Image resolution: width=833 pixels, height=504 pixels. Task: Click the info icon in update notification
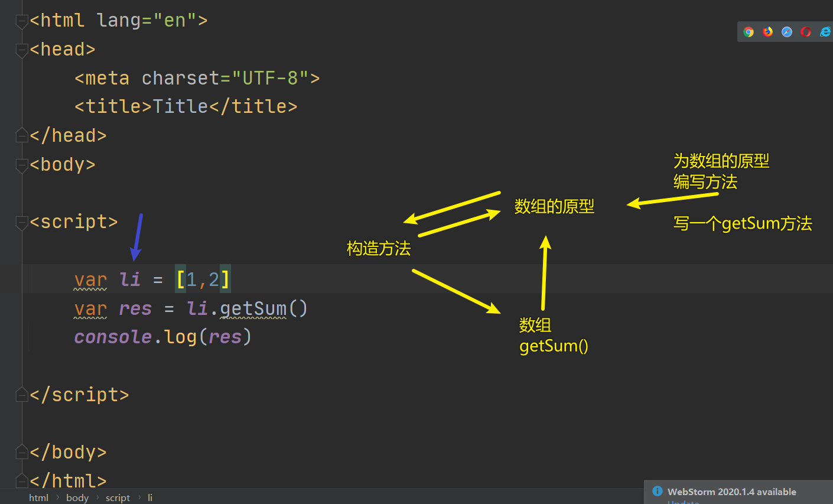coord(657,491)
